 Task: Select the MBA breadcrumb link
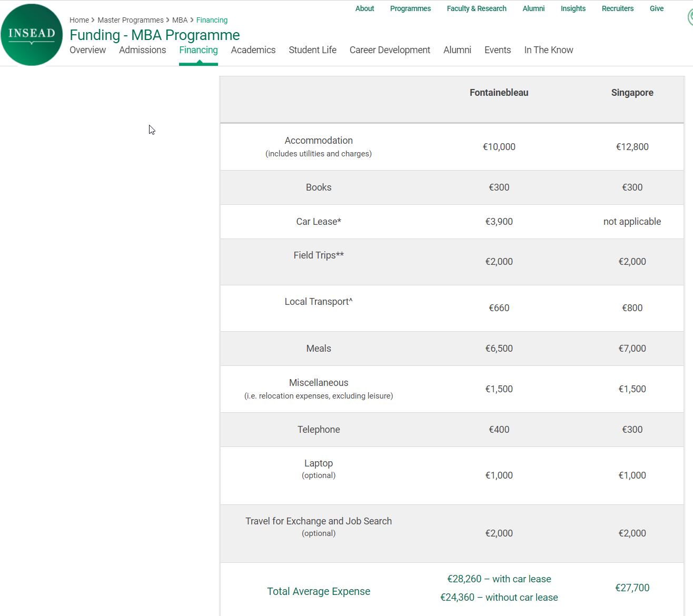click(x=180, y=20)
